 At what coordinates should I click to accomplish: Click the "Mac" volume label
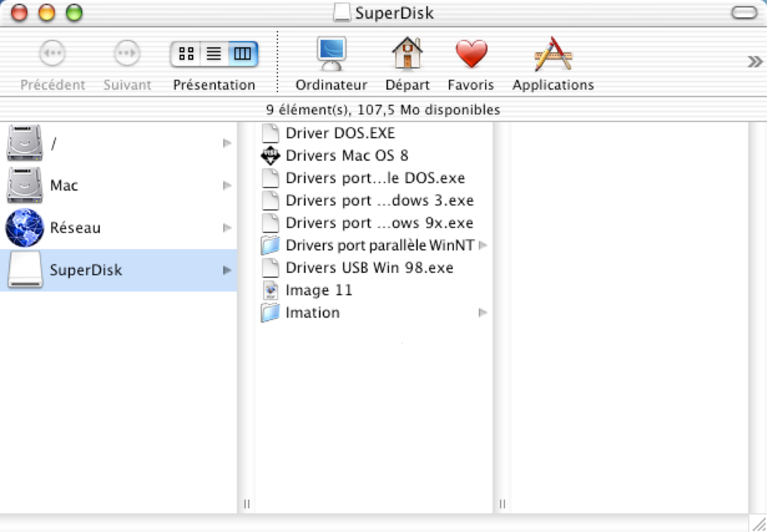pos(64,185)
